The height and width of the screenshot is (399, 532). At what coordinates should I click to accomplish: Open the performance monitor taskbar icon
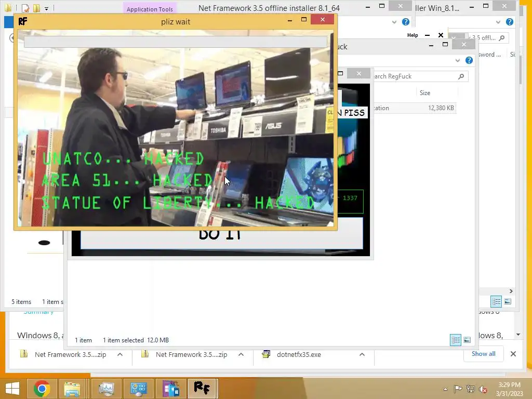(106, 389)
